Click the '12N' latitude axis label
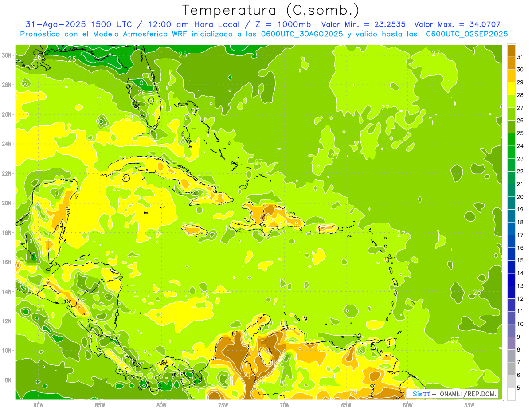532x411 pixels. (x=7, y=321)
